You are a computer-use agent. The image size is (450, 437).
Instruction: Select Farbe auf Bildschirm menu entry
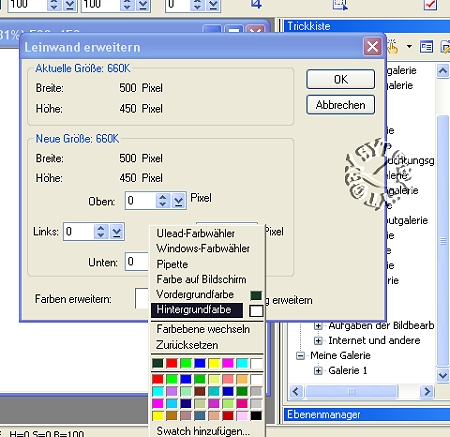201,279
